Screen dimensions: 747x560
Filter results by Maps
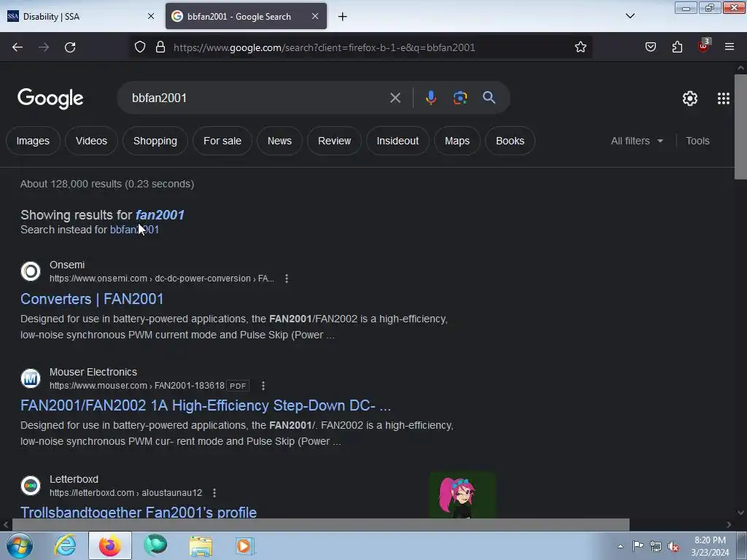click(457, 141)
